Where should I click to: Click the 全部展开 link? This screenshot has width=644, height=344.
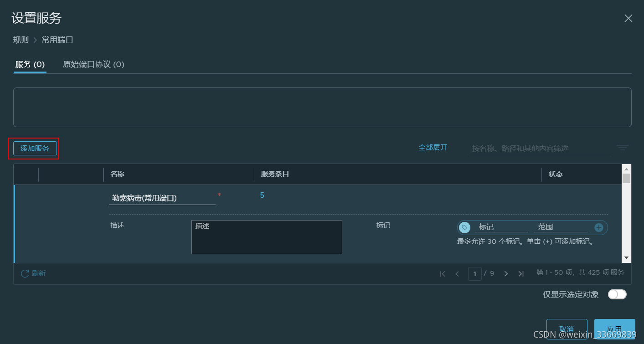pos(433,148)
